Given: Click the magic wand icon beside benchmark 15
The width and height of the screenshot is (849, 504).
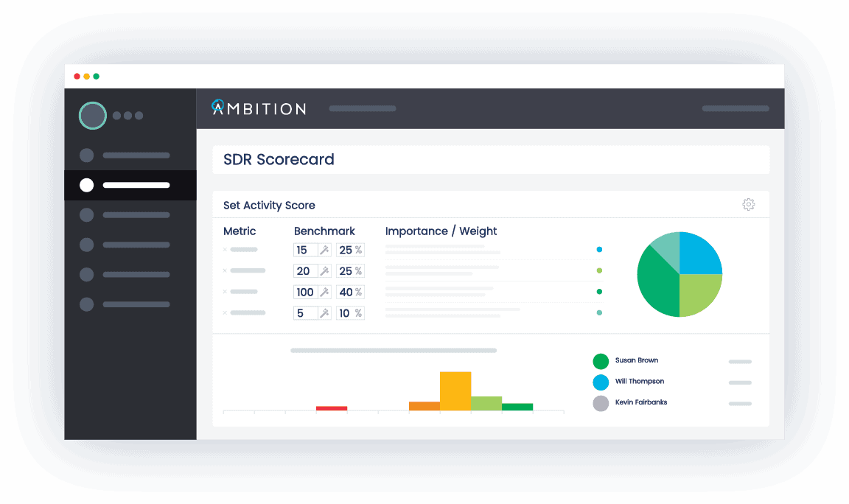Looking at the screenshot, I should 326,250.
